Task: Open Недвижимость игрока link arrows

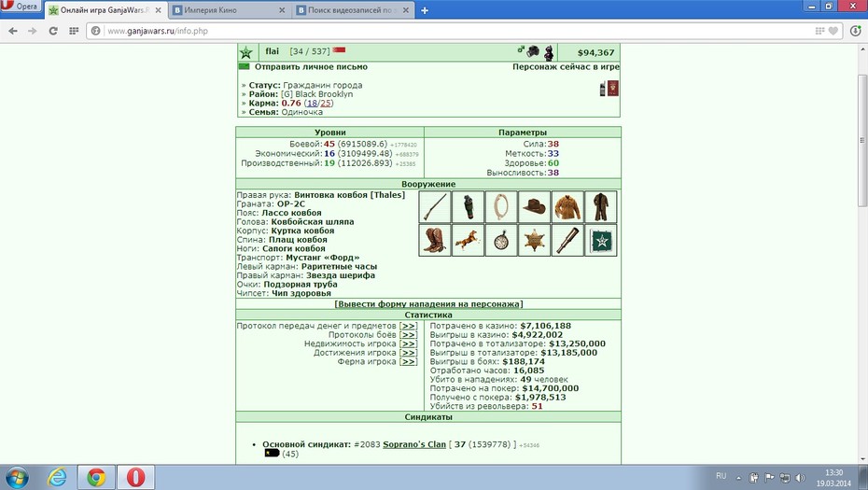Action: [409, 343]
